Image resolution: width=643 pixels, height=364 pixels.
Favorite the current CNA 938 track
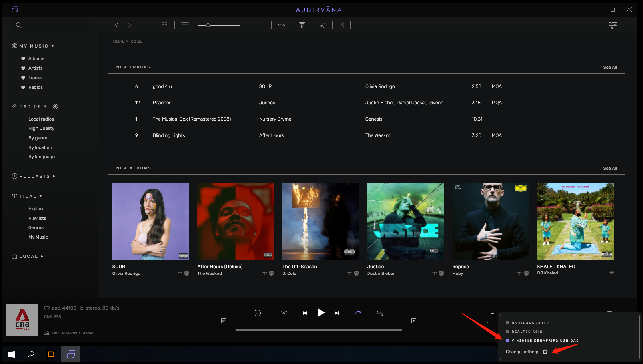tap(47, 308)
